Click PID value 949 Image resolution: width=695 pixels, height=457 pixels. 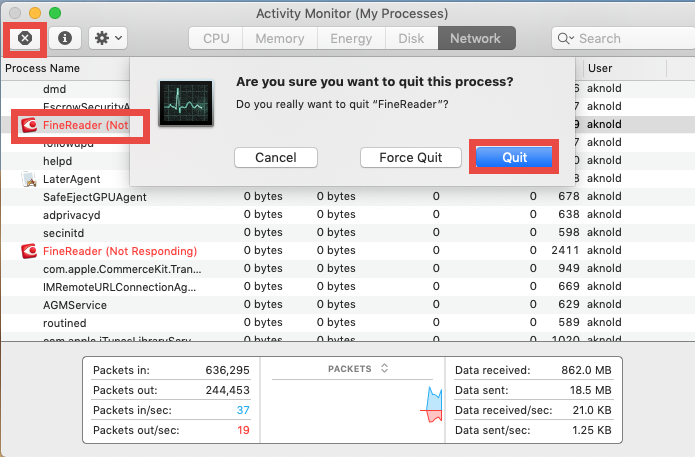coord(569,269)
